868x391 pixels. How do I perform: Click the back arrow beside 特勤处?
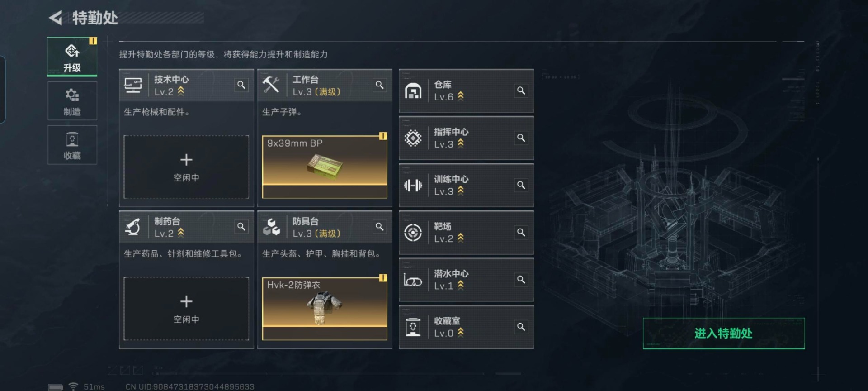click(x=56, y=18)
